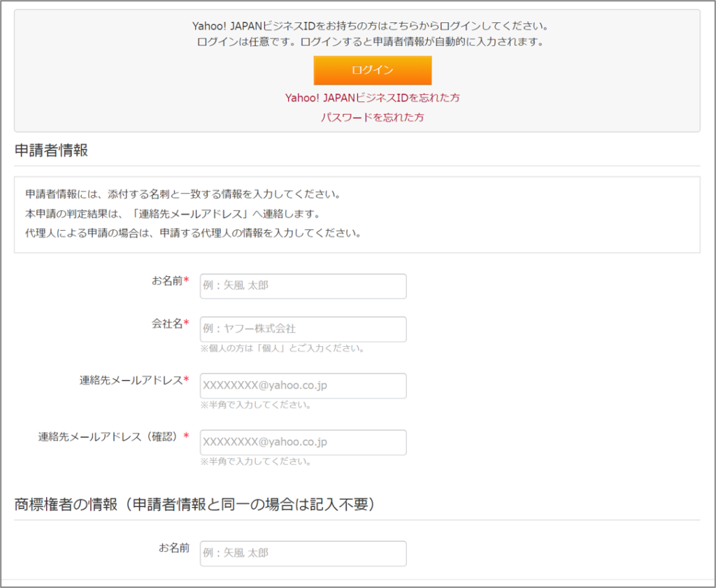Screen dimensions: 716x588
Task: Focus the applicant お名前 required field
Action: click(303, 286)
